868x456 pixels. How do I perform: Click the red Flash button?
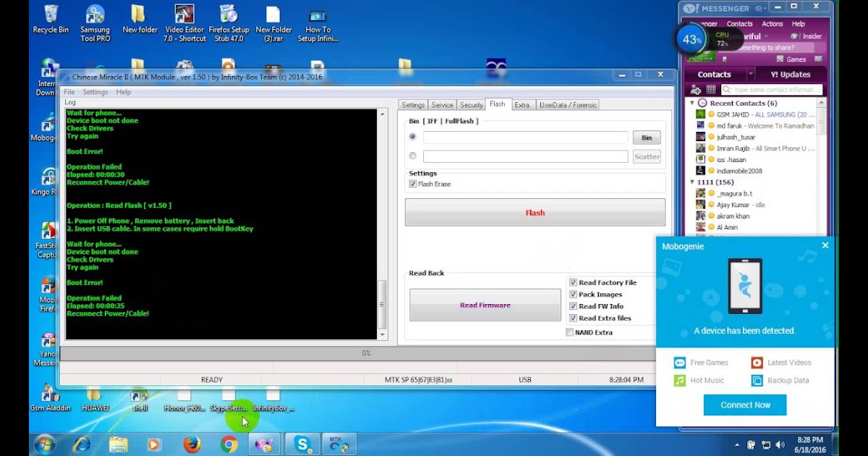coord(535,213)
